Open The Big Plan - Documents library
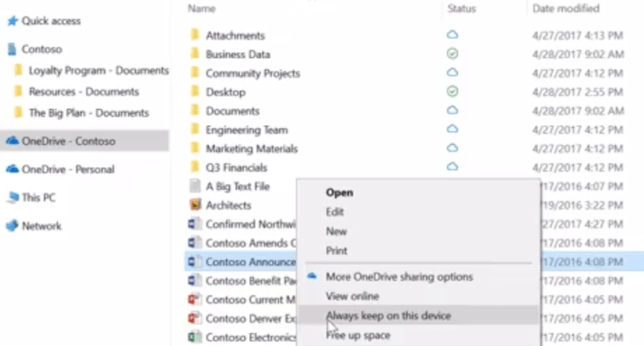 pos(89,113)
